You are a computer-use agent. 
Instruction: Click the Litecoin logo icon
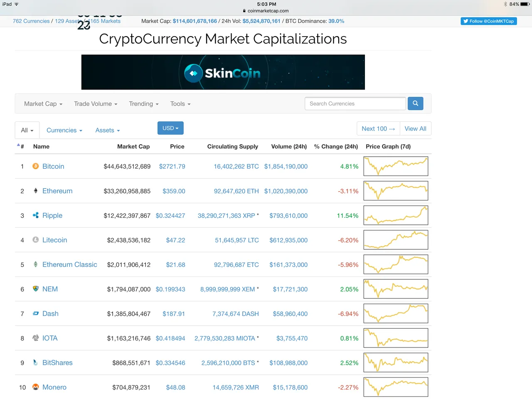coord(36,240)
